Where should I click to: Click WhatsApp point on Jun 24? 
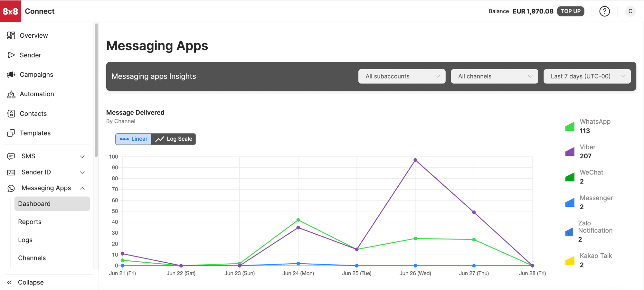[298, 220]
